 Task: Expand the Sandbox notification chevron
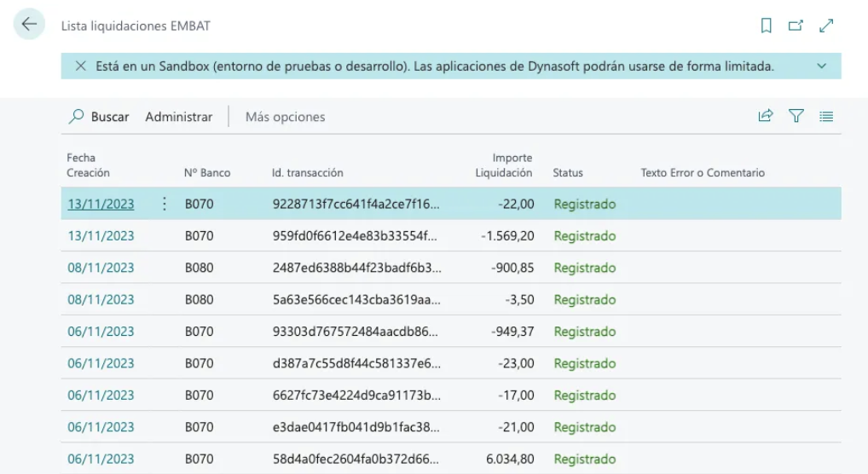coord(822,66)
